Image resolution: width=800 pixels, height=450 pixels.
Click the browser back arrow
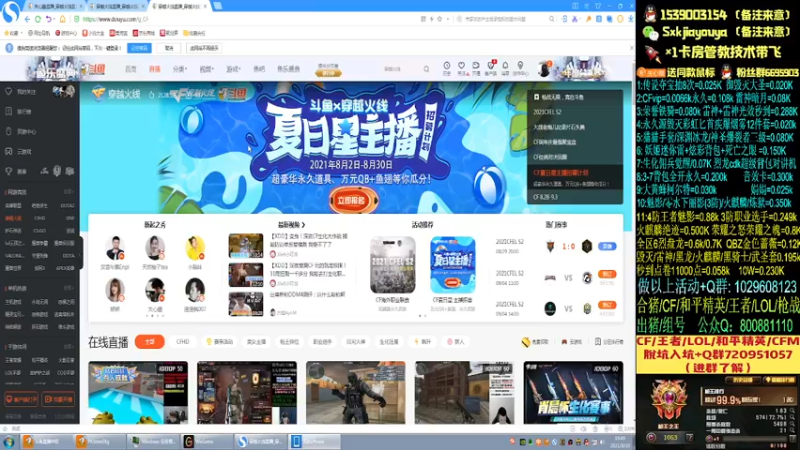tap(27, 19)
